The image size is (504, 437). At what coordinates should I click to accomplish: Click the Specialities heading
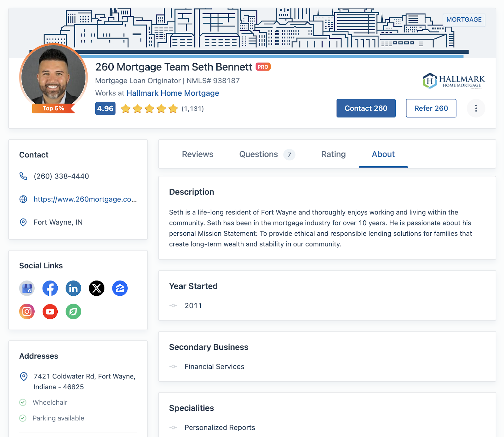(x=192, y=408)
